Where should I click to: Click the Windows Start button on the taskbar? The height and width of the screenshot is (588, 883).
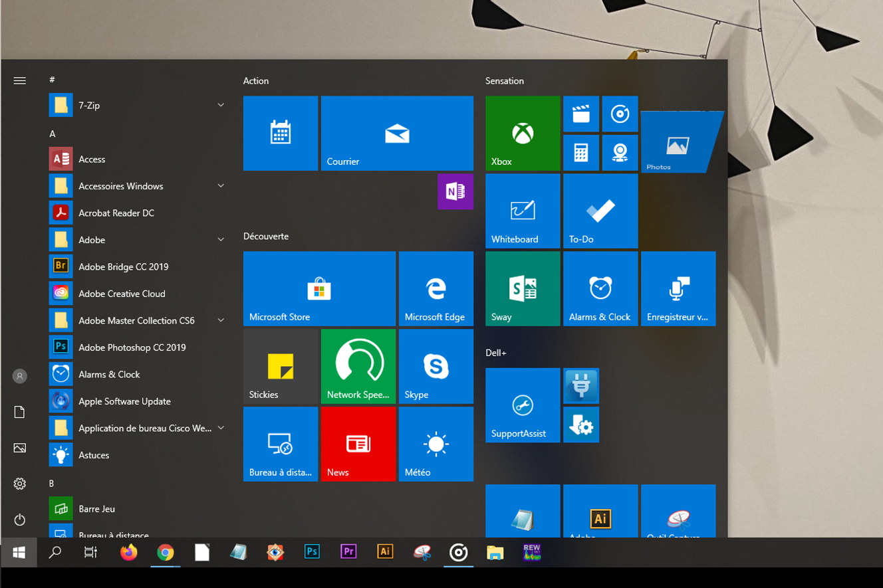(x=19, y=552)
